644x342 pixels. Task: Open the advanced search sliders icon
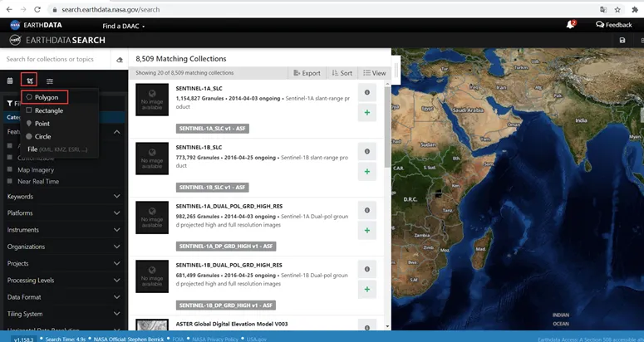pos(50,81)
